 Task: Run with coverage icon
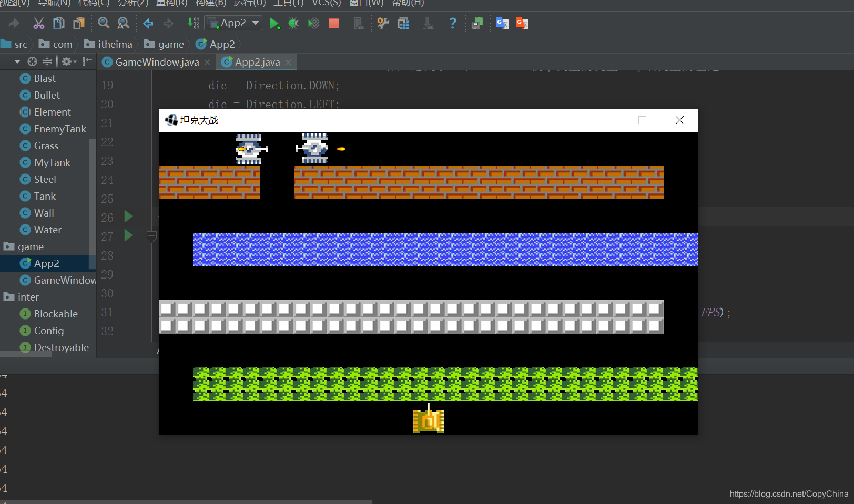click(x=313, y=23)
